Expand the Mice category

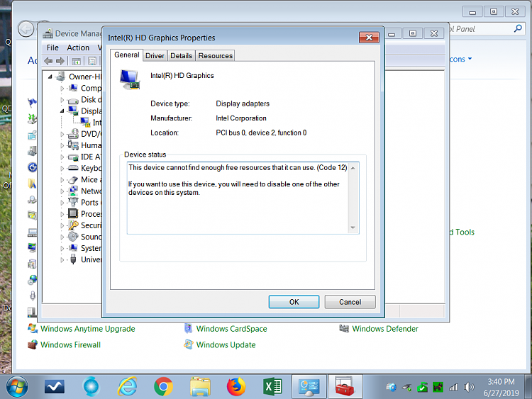62,180
